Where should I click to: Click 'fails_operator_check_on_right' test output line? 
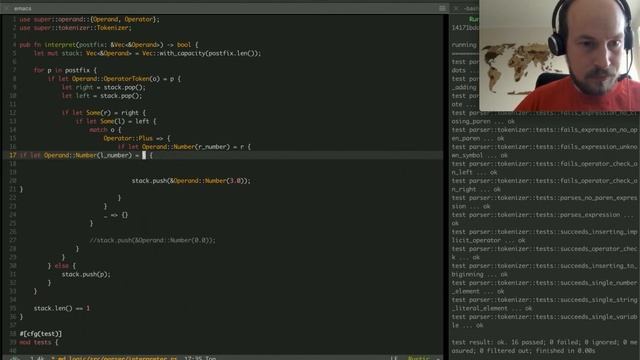point(544,185)
